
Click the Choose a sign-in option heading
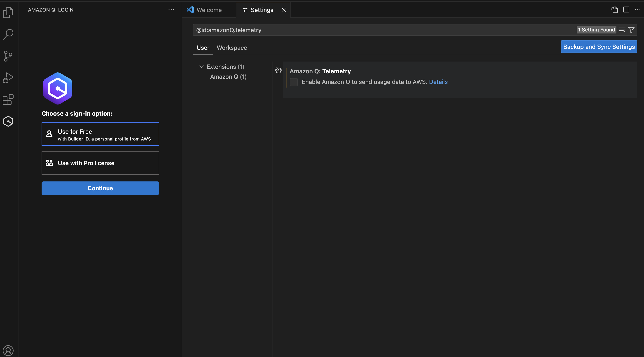[x=77, y=114]
